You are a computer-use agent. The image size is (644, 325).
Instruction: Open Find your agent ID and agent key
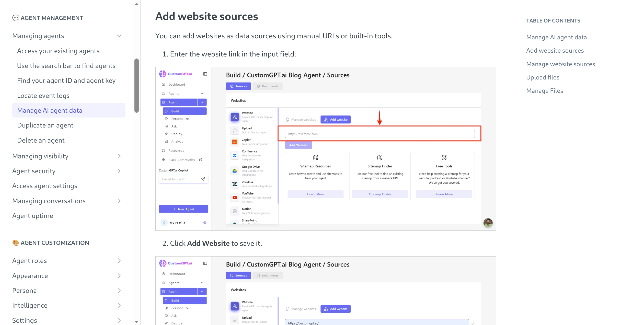66,80
